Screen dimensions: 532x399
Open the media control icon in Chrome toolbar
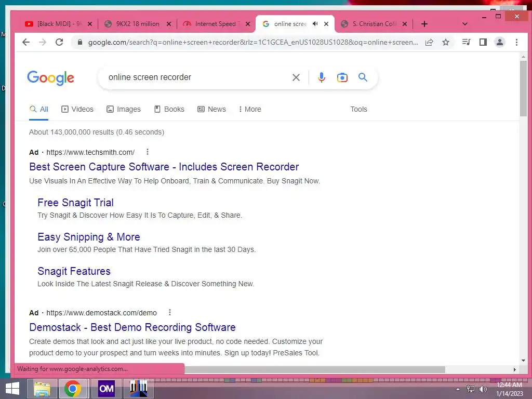point(467,42)
